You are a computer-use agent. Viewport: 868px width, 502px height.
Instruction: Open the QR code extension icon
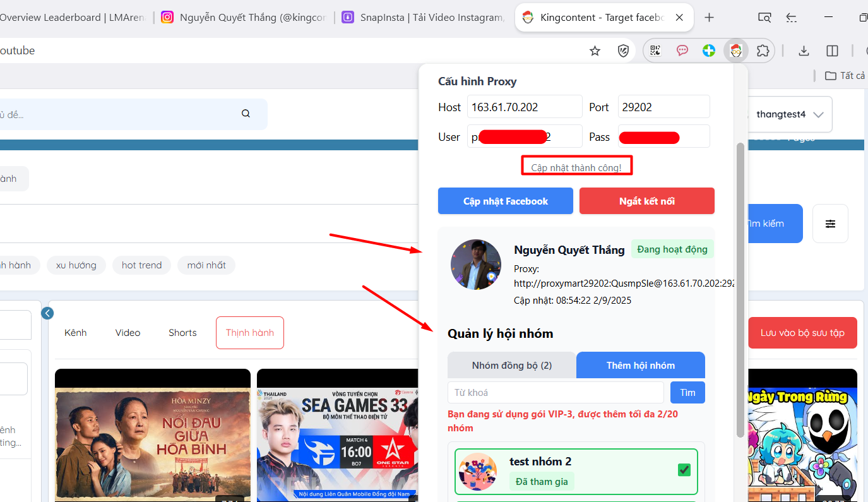pos(655,51)
